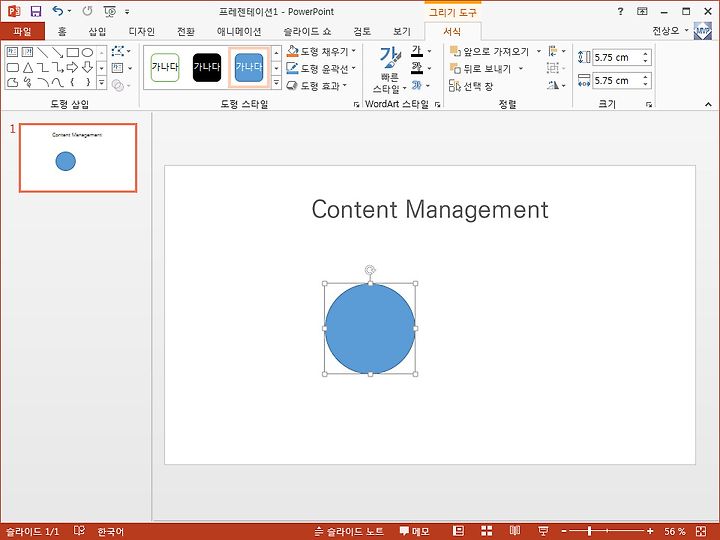Open 도형 채우기 shape fill menu
720x540 pixels.
pos(321,51)
